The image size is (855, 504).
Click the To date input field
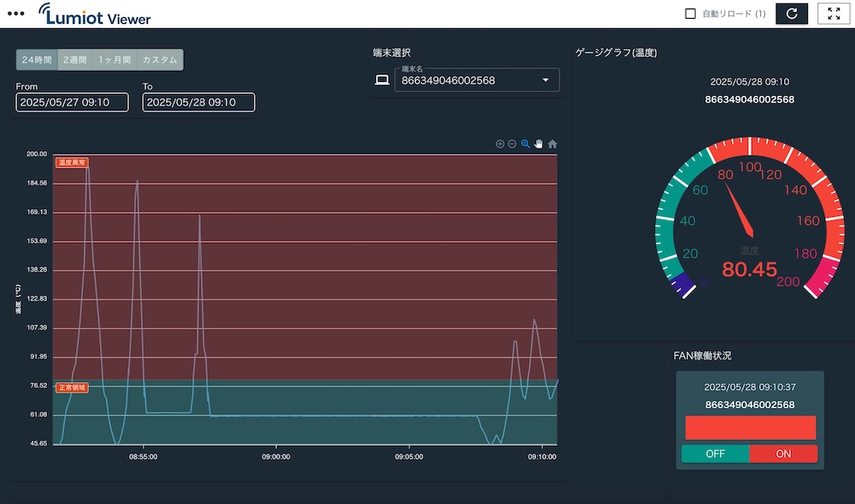tap(198, 103)
